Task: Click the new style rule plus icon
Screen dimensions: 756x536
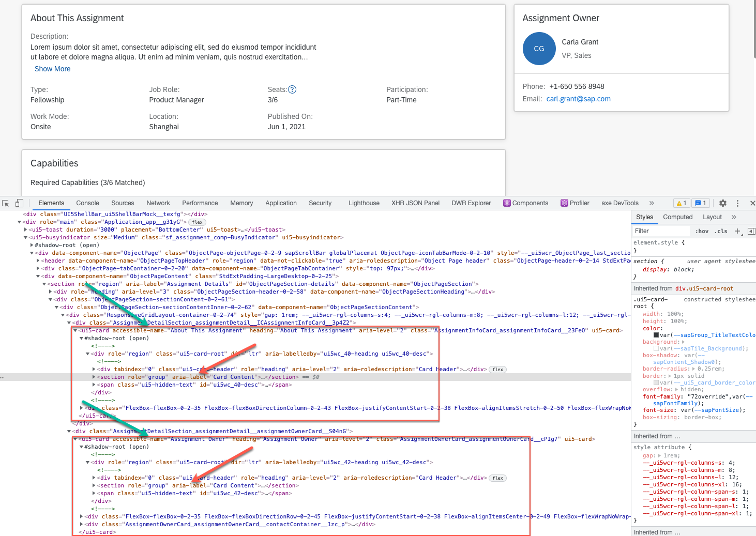Action: coord(737,231)
